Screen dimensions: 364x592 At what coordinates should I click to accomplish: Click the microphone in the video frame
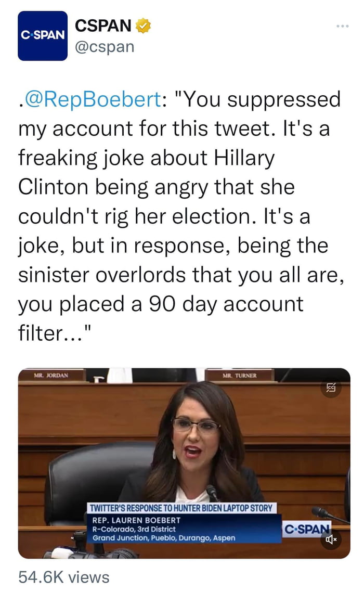[211, 491]
